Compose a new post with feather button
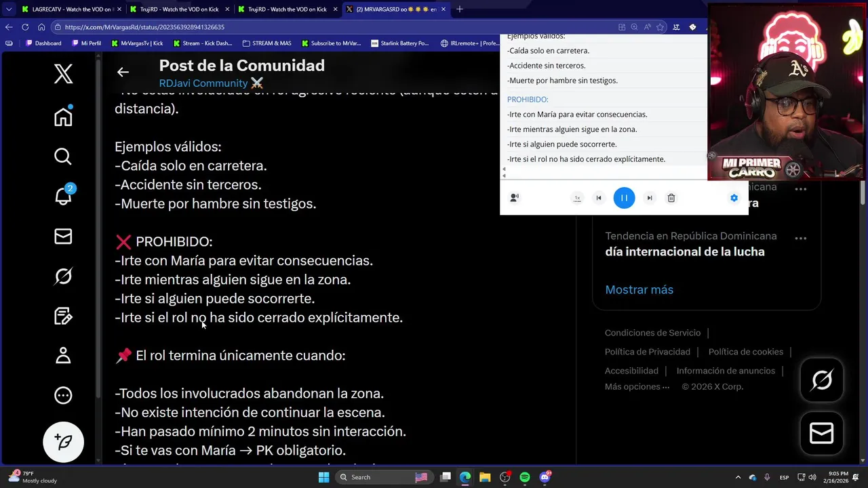868x488 pixels. pos(63,442)
